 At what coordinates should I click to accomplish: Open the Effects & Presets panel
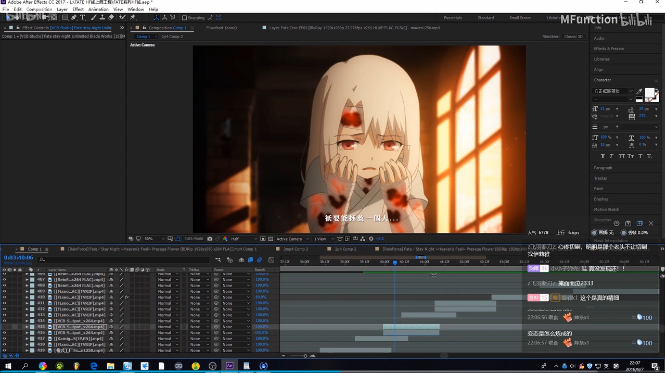pos(609,49)
